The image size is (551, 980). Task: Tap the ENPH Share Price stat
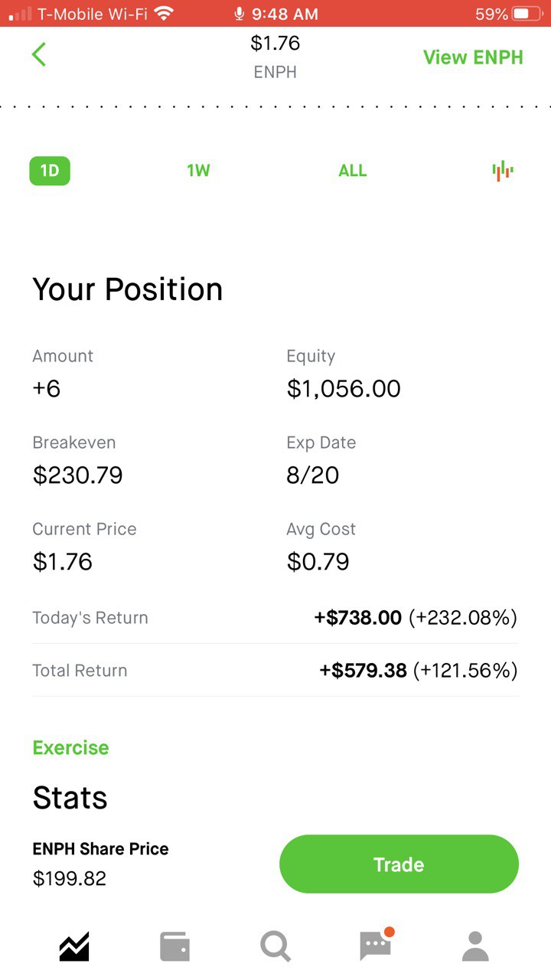pos(100,864)
